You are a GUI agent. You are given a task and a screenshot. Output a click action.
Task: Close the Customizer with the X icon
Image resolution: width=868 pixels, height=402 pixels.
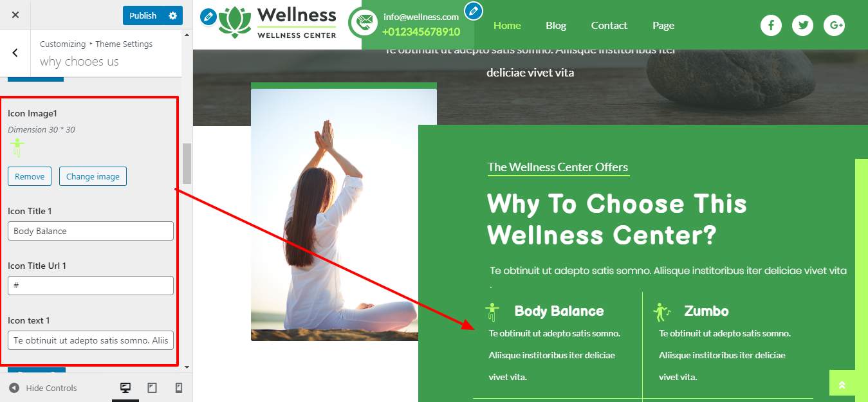pyautogui.click(x=15, y=15)
